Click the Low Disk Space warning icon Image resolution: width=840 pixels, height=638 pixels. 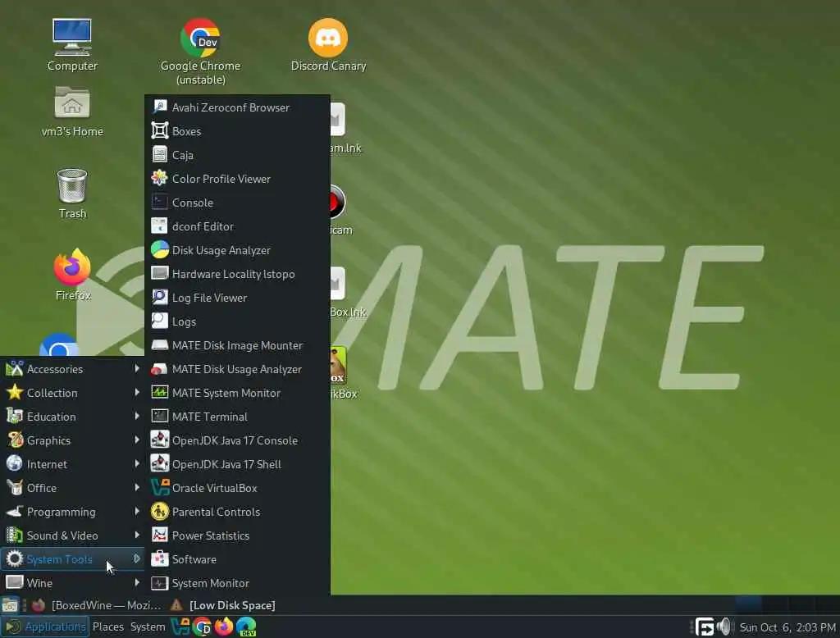click(176, 604)
